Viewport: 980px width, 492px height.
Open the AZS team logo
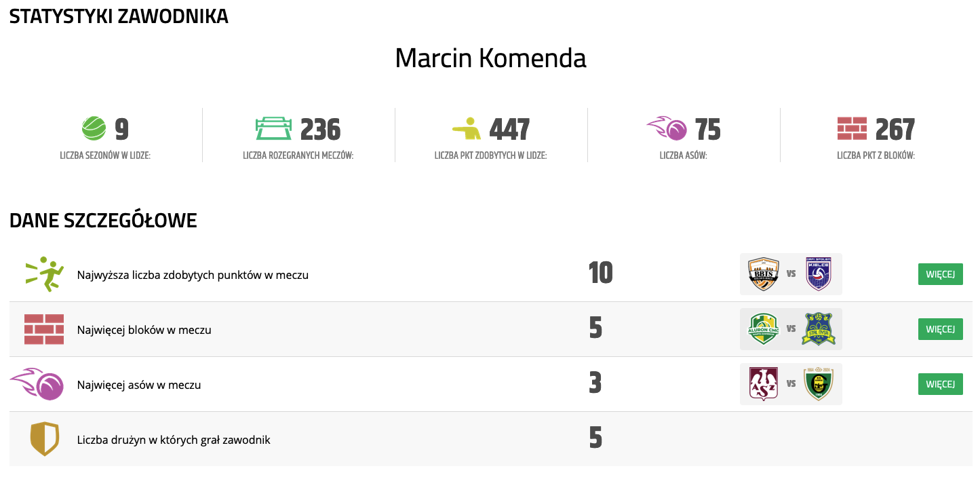(763, 384)
